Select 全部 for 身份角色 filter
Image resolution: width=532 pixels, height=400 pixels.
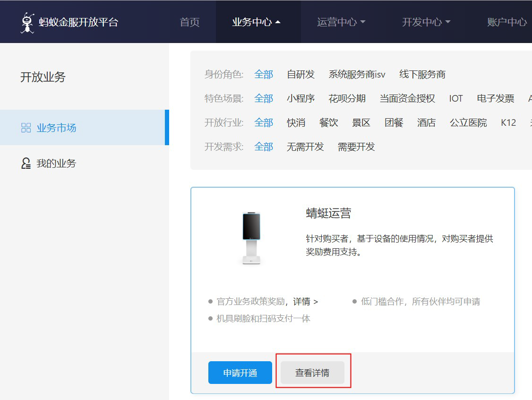tap(264, 74)
